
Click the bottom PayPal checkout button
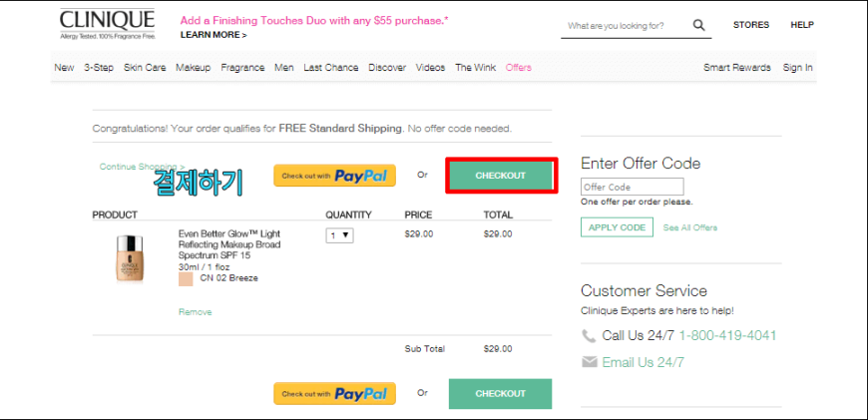pyautogui.click(x=334, y=393)
